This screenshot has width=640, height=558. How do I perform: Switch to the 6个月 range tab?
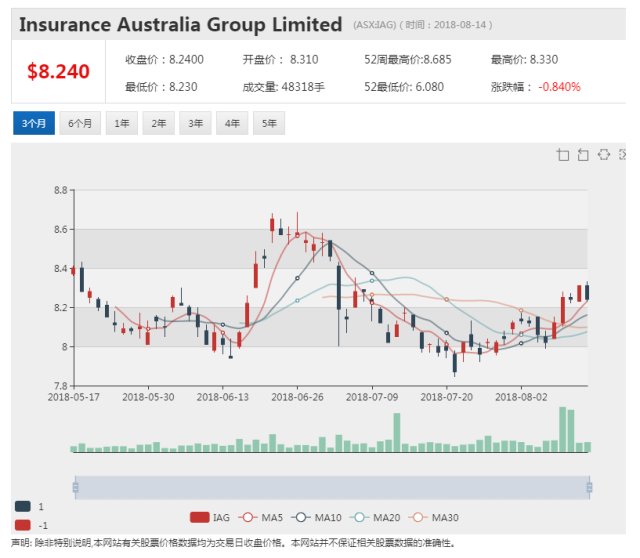tap(81, 124)
